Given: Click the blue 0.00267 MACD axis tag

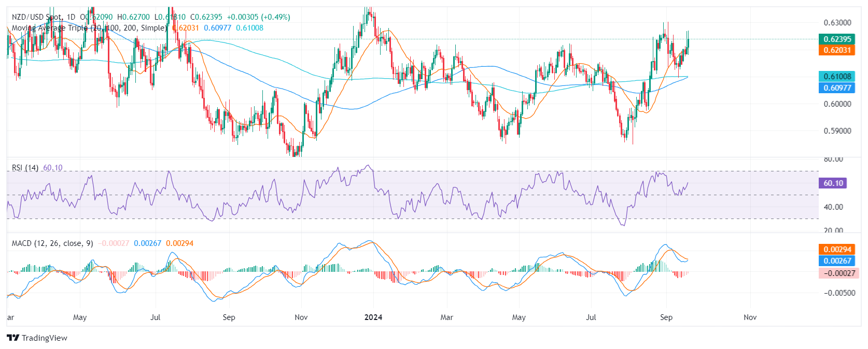Looking at the screenshot, I should (x=837, y=261).
